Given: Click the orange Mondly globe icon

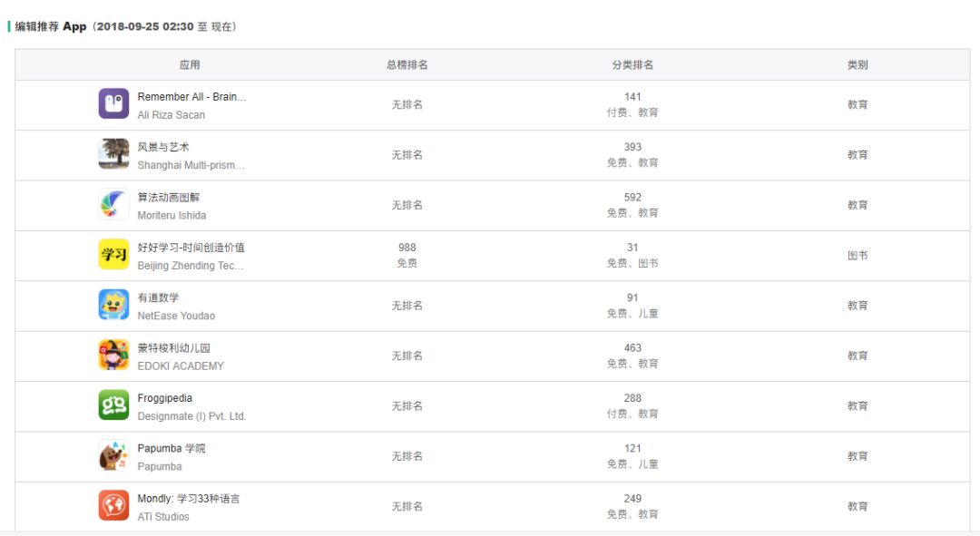Looking at the screenshot, I should tap(113, 506).
